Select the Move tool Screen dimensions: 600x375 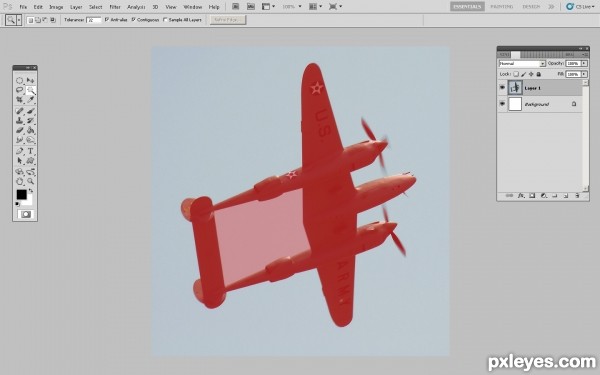click(31, 80)
